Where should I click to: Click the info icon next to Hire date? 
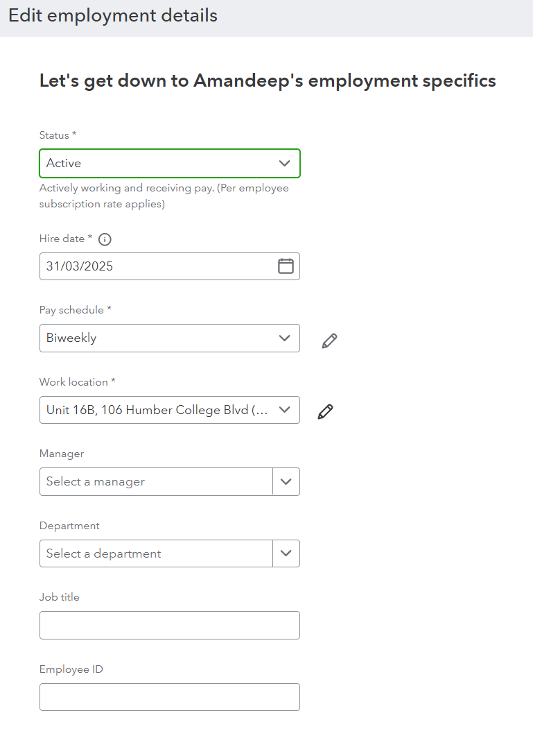[x=105, y=239]
